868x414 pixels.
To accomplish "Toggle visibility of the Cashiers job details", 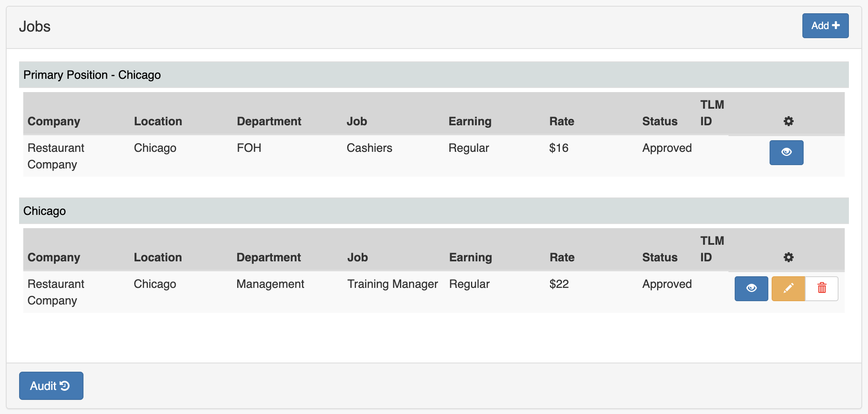I will click(x=786, y=153).
